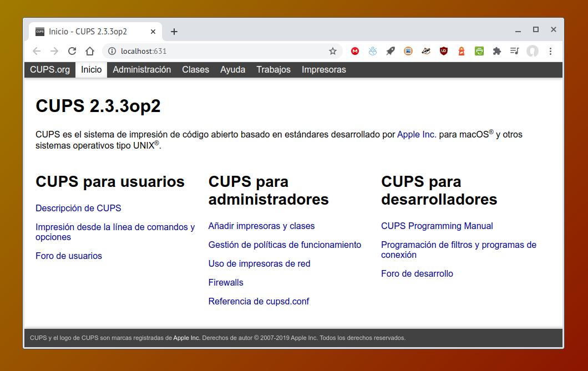Go to the Trabajos tab

(x=273, y=70)
